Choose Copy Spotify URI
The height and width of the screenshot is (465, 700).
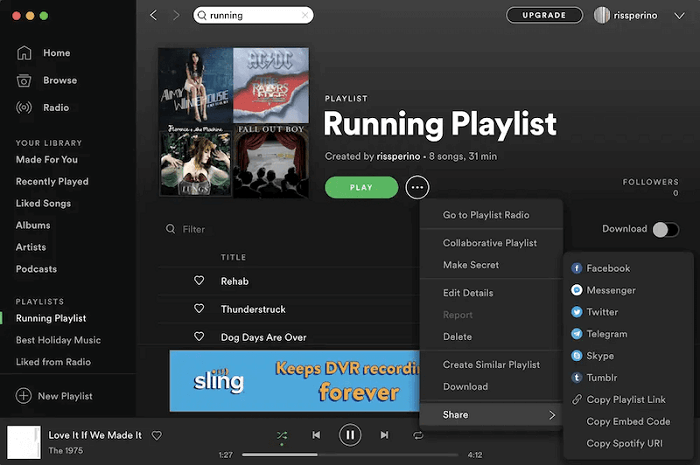pos(624,443)
